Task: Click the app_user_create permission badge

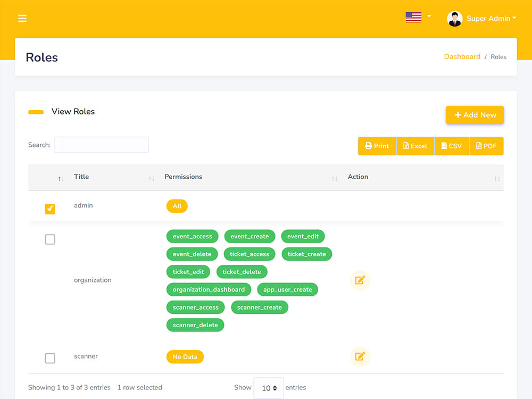Action: [x=288, y=289]
